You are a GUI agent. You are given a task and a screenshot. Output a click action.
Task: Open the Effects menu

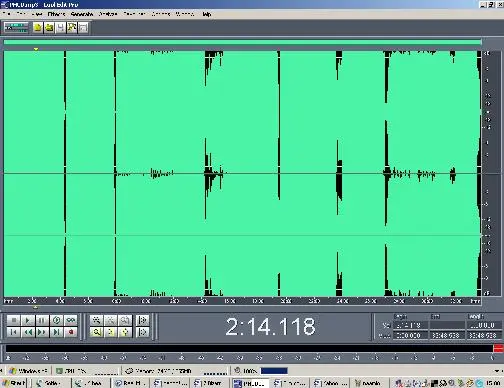[56, 14]
